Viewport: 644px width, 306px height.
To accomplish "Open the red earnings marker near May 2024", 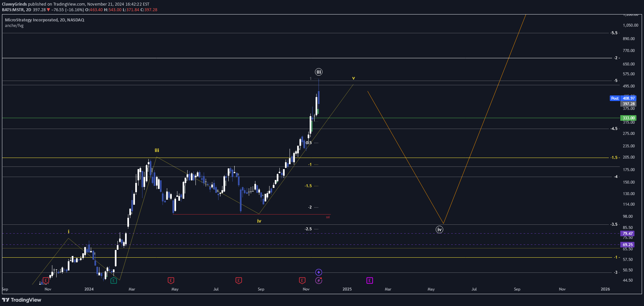I will click(171, 281).
